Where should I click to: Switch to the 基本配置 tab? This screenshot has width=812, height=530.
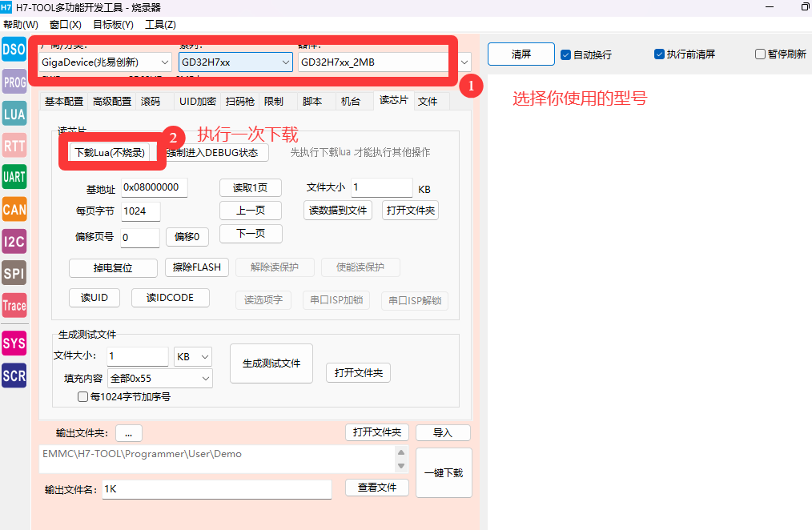(64, 102)
